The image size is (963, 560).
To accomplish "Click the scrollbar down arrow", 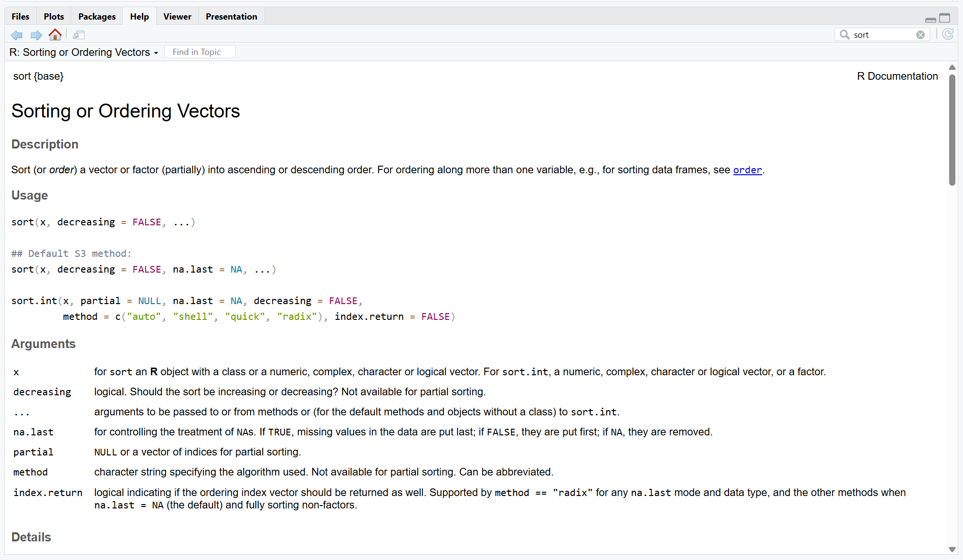I will point(952,549).
